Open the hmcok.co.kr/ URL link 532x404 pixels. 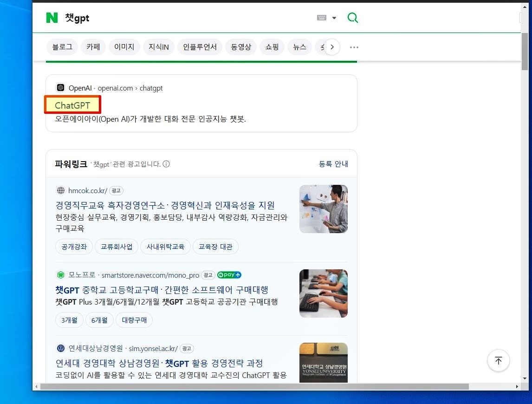88,190
